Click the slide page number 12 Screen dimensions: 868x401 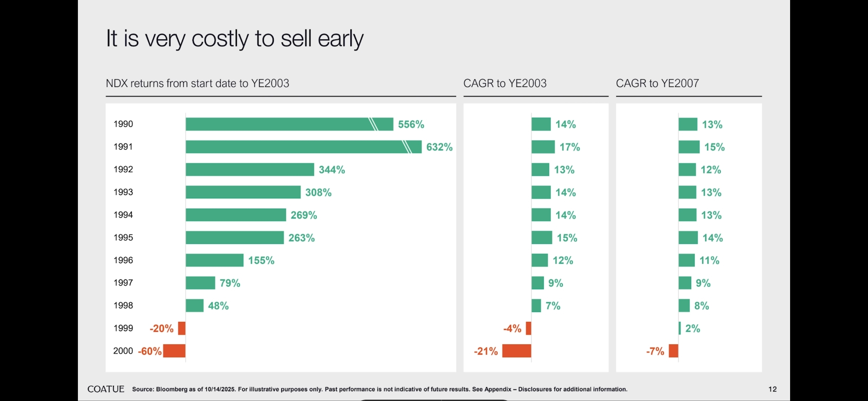[x=772, y=389]
